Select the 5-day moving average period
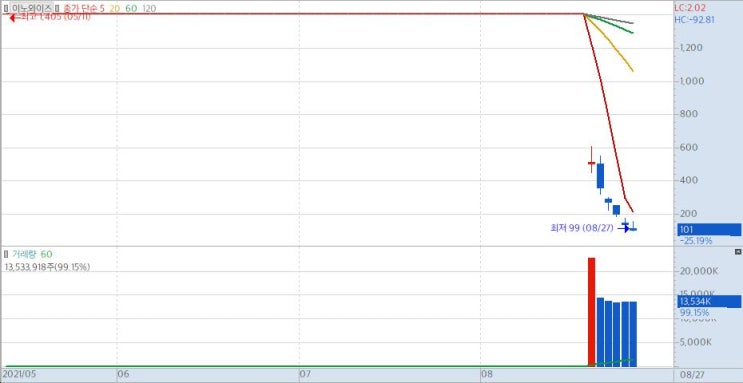This screenshot has width=743, height=383. [102, 9]
